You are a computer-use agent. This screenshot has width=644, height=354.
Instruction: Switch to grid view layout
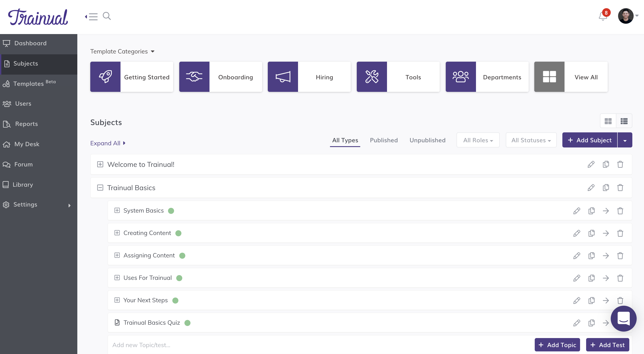pos(608,121)
